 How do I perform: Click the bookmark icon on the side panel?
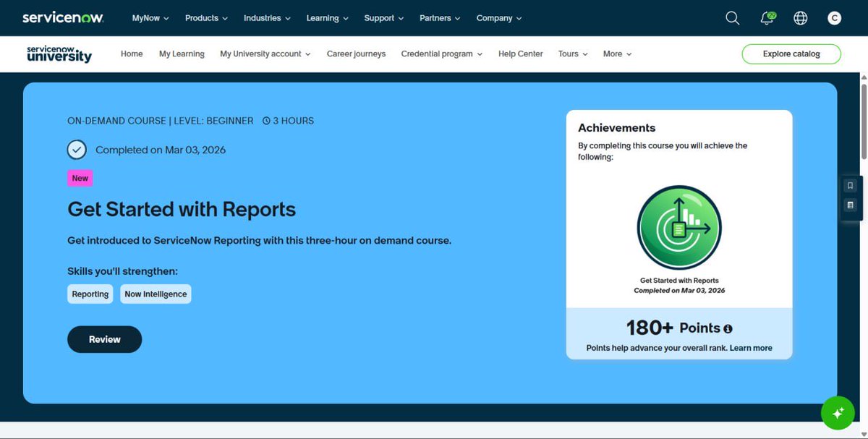click(851, 185)
